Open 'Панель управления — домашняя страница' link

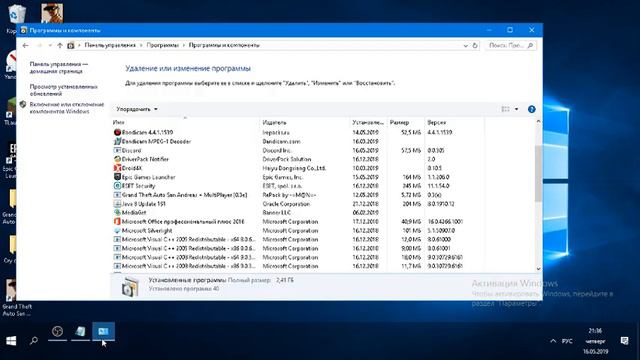point(59,68)
